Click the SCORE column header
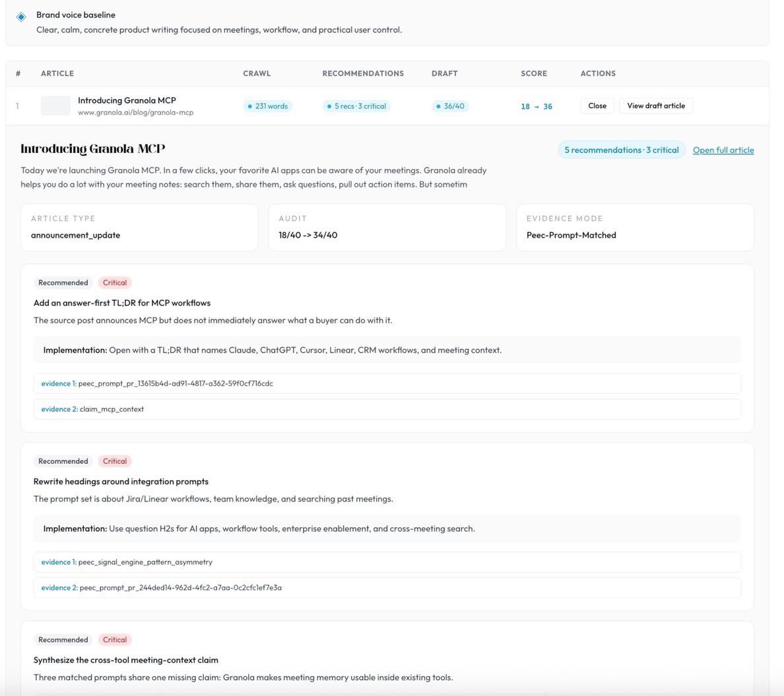The height and width of the screenshot is (696, 784). click(x=534, y=73)
